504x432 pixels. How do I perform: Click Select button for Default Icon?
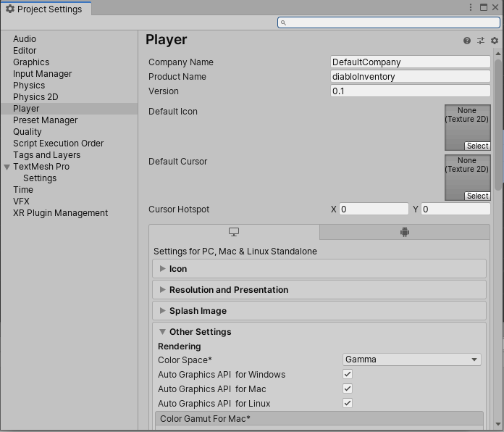click(x=477, y=146)
